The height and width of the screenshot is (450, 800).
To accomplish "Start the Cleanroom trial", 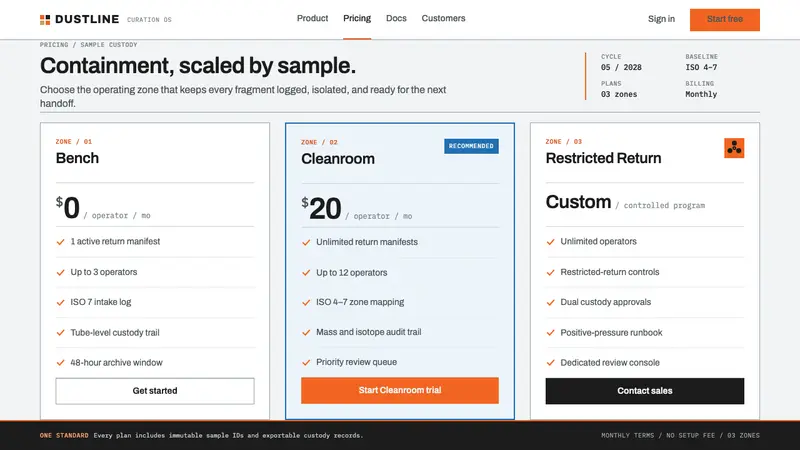I will pos(399,390).
